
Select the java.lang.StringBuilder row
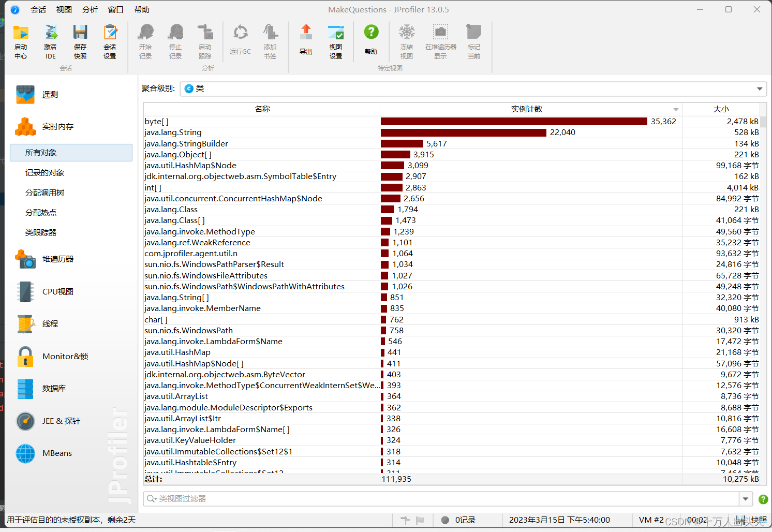[x=452, y=144]
